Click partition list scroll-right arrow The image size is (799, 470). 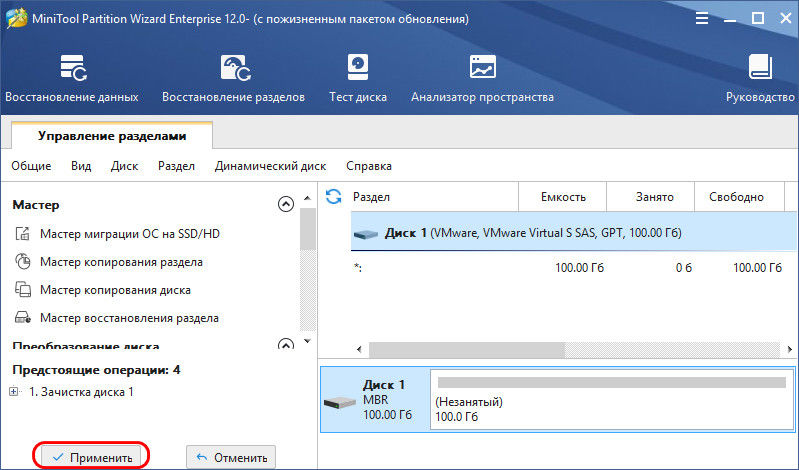(x=790, y=349)
